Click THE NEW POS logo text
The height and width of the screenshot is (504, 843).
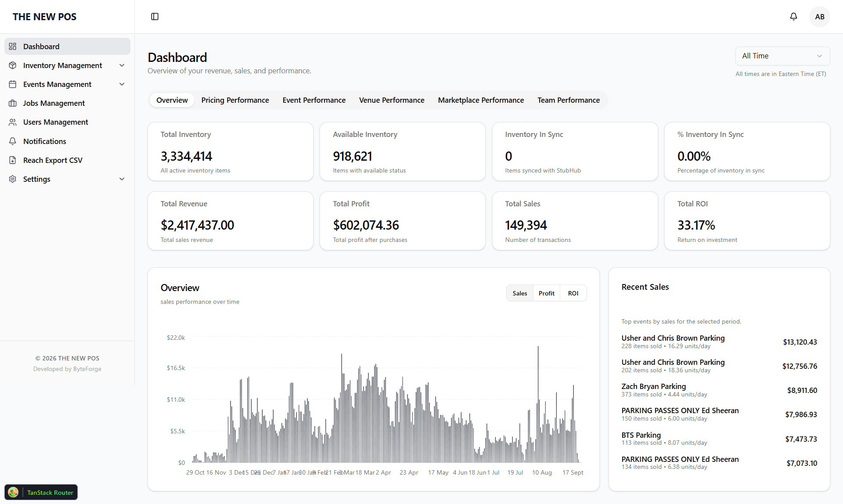point(44,17)
